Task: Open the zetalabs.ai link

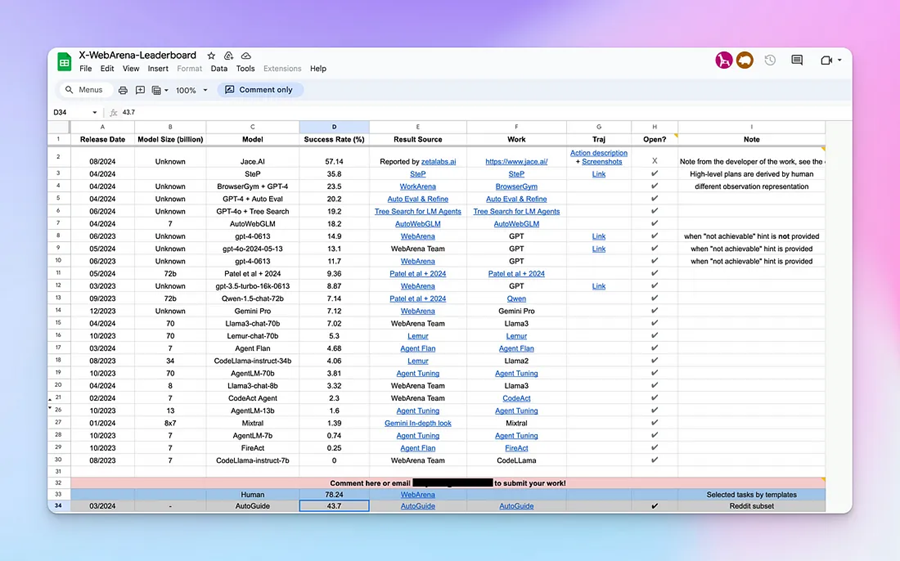Action: (439, 161)
